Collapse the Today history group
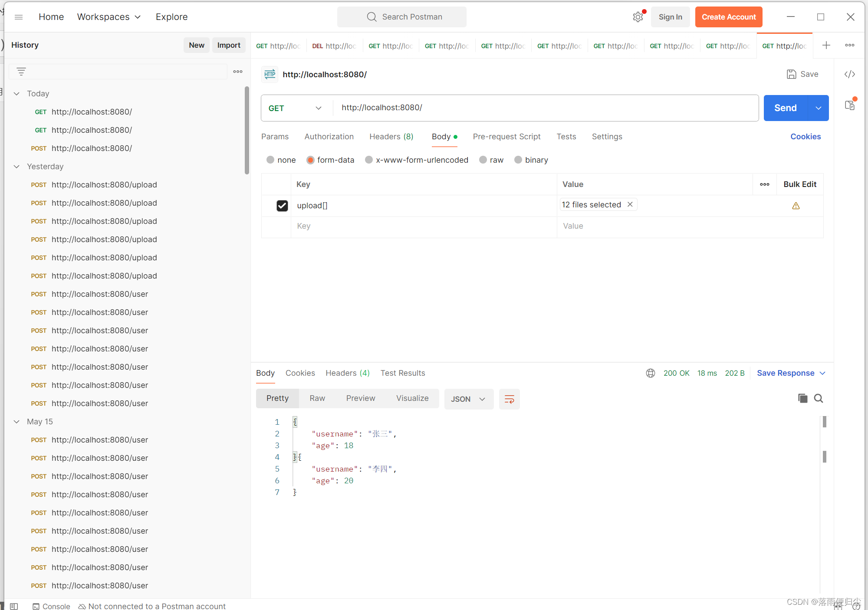Viewport: 868px width, 610px height. pyautogui.click(x=16, y=94)
